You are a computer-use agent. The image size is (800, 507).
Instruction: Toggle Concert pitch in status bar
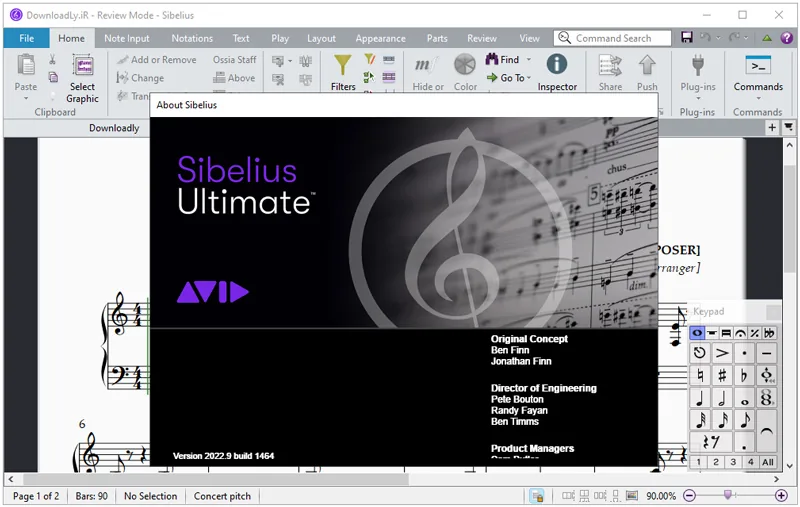point(222,496)
